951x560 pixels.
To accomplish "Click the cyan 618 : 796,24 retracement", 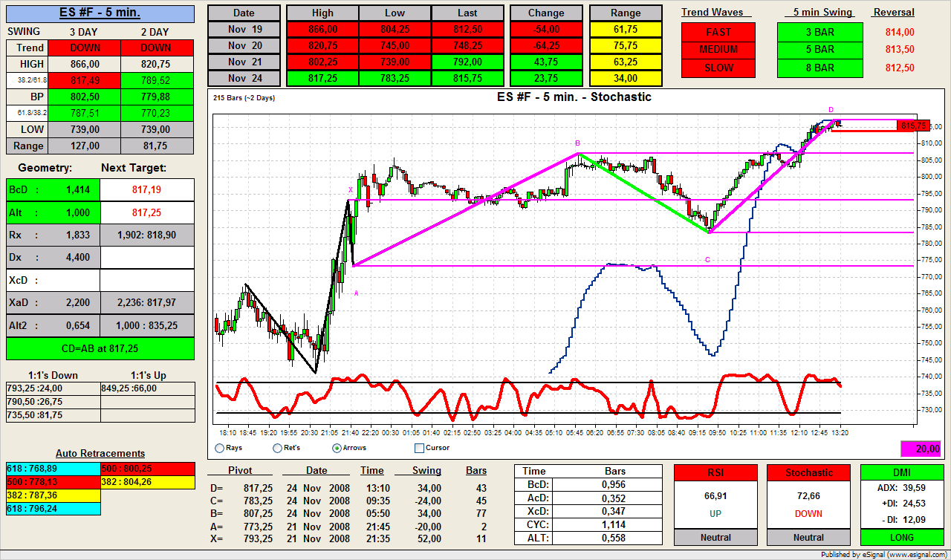I will 53,509.
